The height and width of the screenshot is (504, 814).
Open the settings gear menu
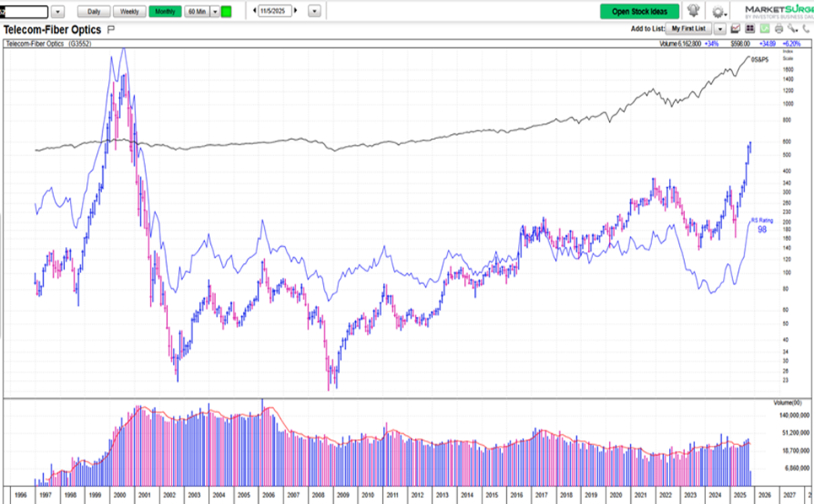pyautogui.click(x=717, y=12)
